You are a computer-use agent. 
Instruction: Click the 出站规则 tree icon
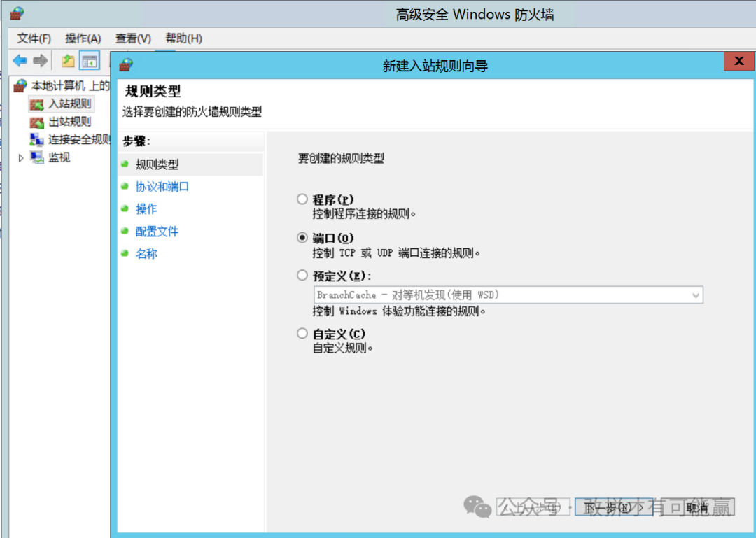(36, 122)
